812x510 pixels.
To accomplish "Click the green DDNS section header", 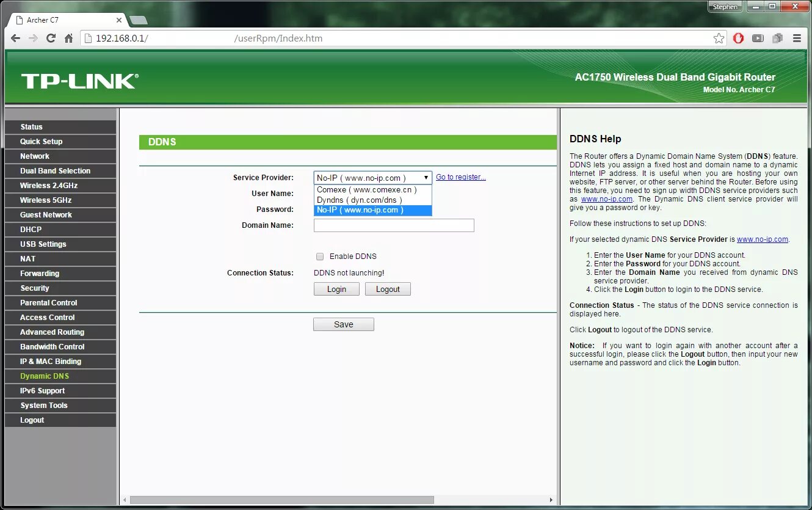I will [348, 142].
